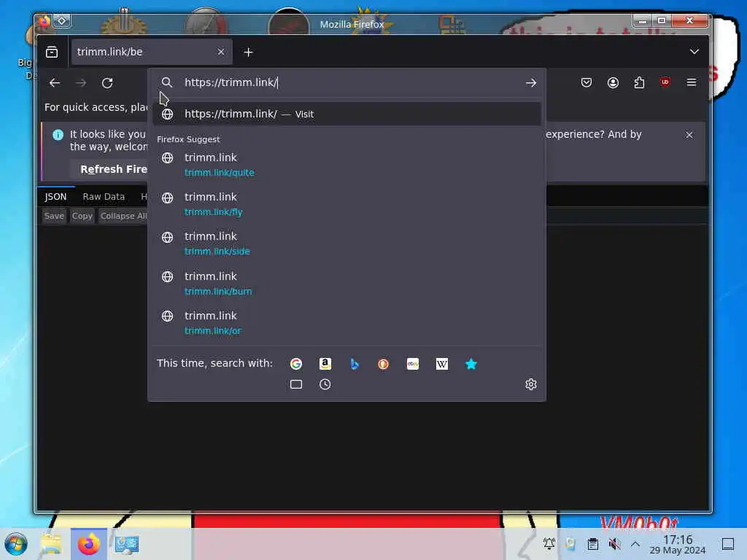This screenshot has height=560, width=747.
Task: Click the info icon in notification bar
Action: click(x=58, y=135)
